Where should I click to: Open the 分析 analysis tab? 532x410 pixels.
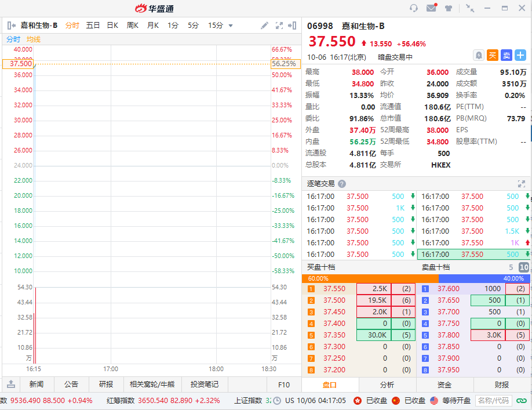pos(387,384)
